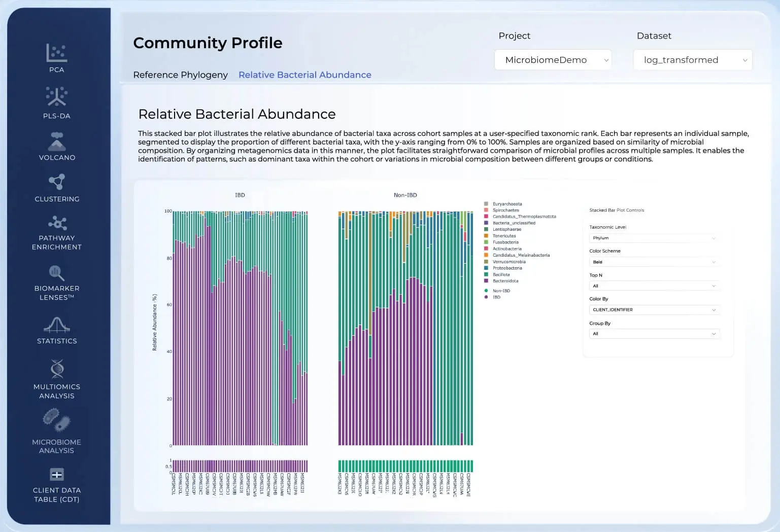Click the Community Profile heading
Viewport: 780px width, 532px height.
pyautogui.click(x=208, y=43)
